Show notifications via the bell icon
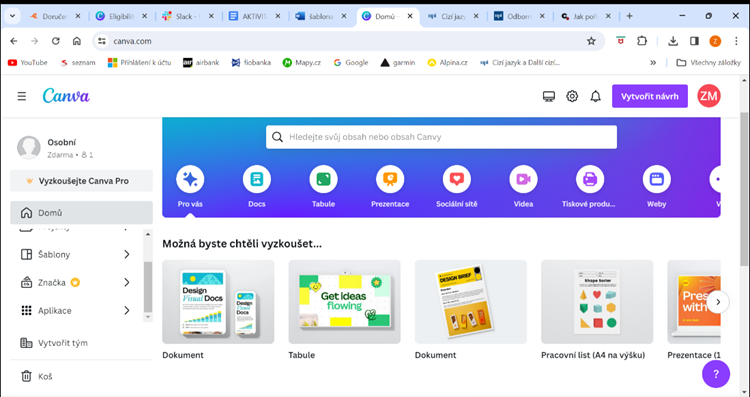 click(x=596, y=96)
